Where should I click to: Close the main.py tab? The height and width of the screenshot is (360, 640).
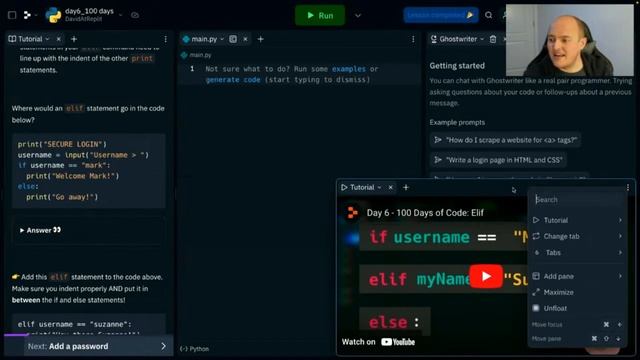pyautogui.click(x=245, y=39)
